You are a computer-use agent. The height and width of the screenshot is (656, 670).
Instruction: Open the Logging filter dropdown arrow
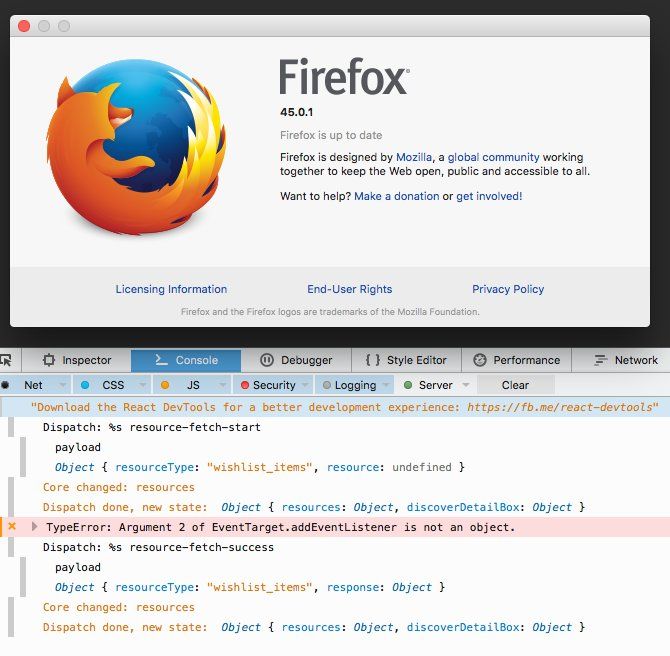point(386,385)
